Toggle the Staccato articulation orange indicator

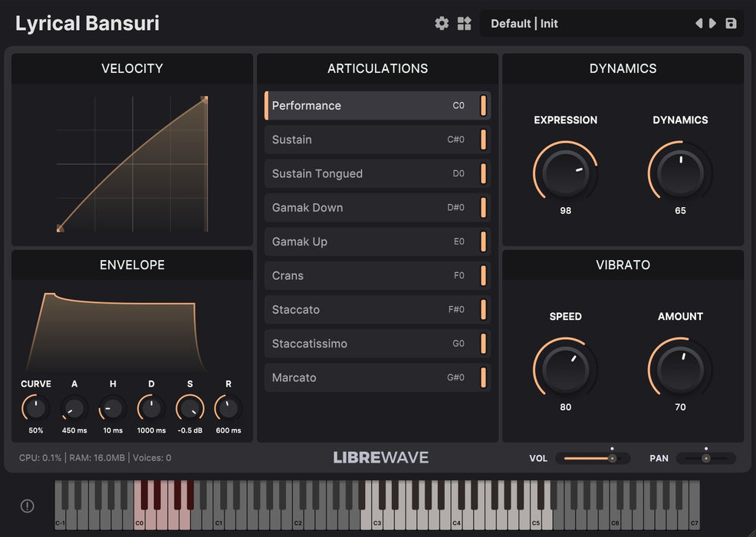pyautogui.click(x=483, y=310)
